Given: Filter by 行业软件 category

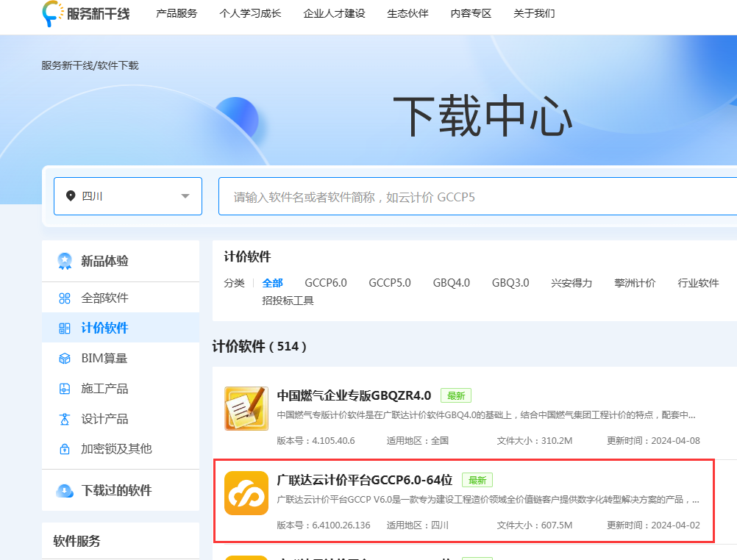Looking at the screenshot, I should pyautogui.click(x=699, y=283).
